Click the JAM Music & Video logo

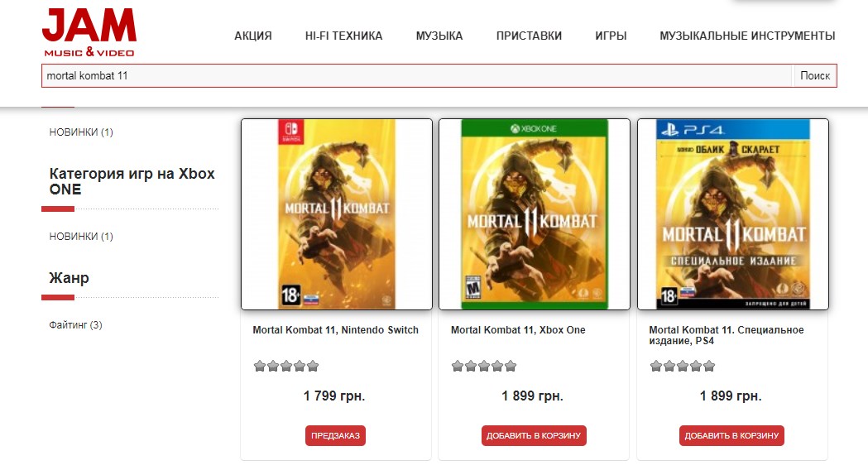[x=89, y=33]
